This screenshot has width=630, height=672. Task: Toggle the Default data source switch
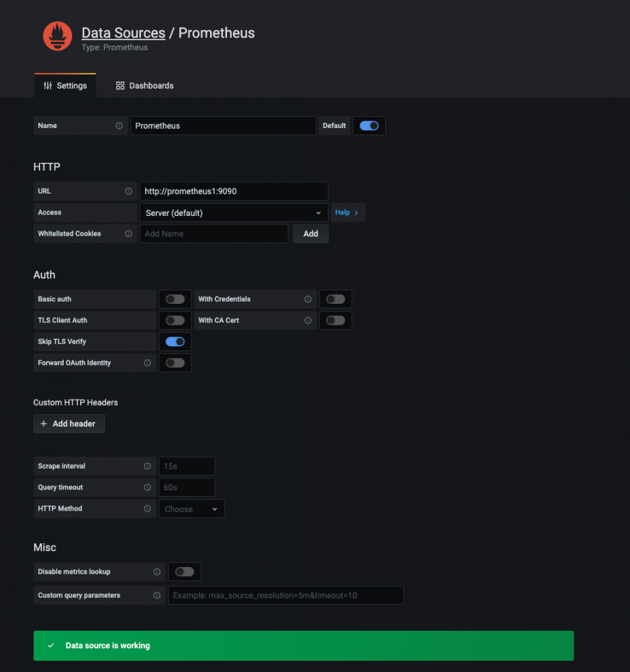(369, 125)
